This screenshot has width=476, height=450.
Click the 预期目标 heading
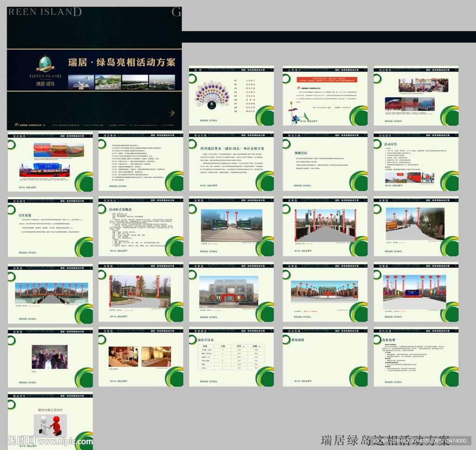coord(301,153)
